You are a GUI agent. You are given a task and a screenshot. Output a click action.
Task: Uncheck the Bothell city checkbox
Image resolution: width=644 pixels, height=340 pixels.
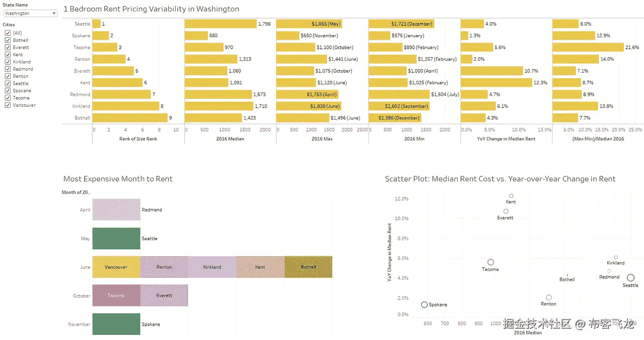coord(7,40)
